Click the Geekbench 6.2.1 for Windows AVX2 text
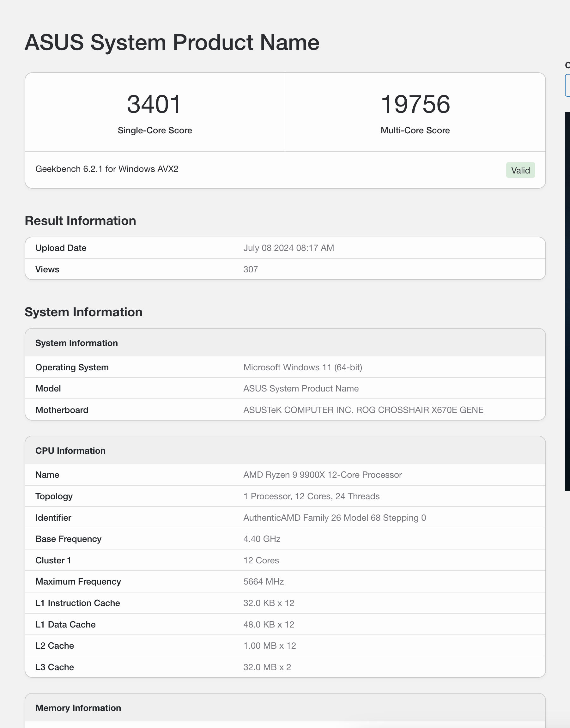This screenshot has height=728, width=570. pos(107,169)
